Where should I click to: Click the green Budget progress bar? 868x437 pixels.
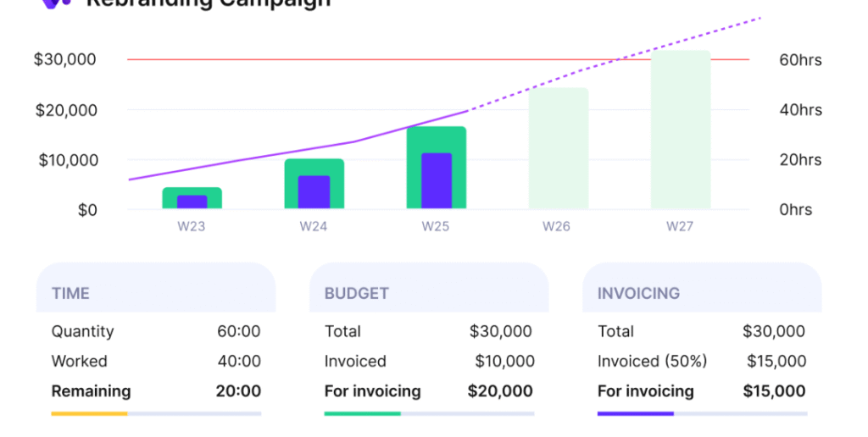[x=362, y=414]
